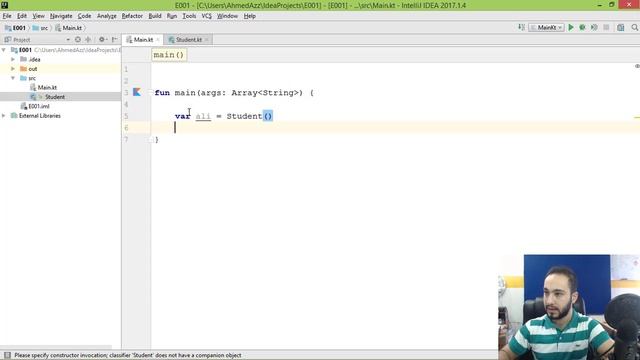This screenshot has height=360, width=640.
Task: Hide the Project tool window icon
Action: click(x=115, y=40)
